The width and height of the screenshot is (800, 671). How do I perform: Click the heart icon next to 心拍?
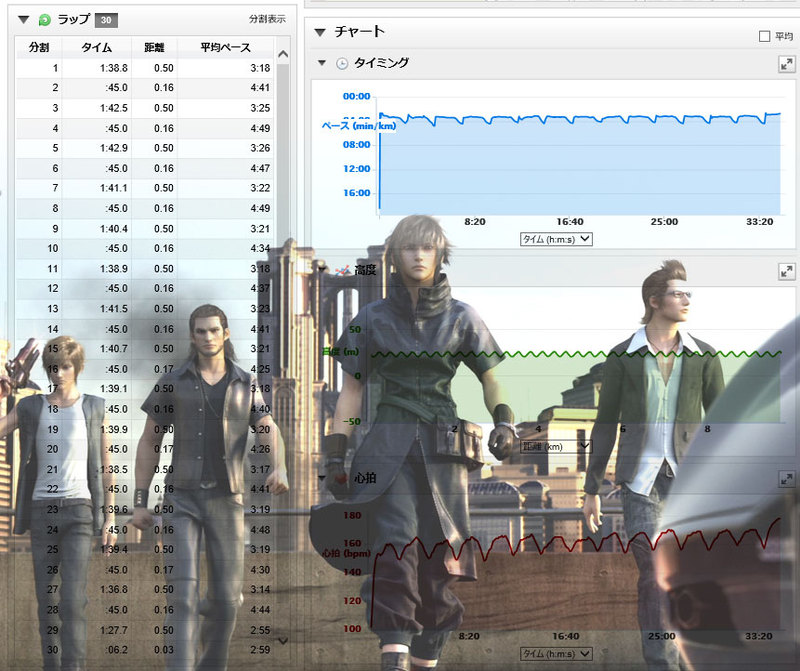(x=341, y=480)
